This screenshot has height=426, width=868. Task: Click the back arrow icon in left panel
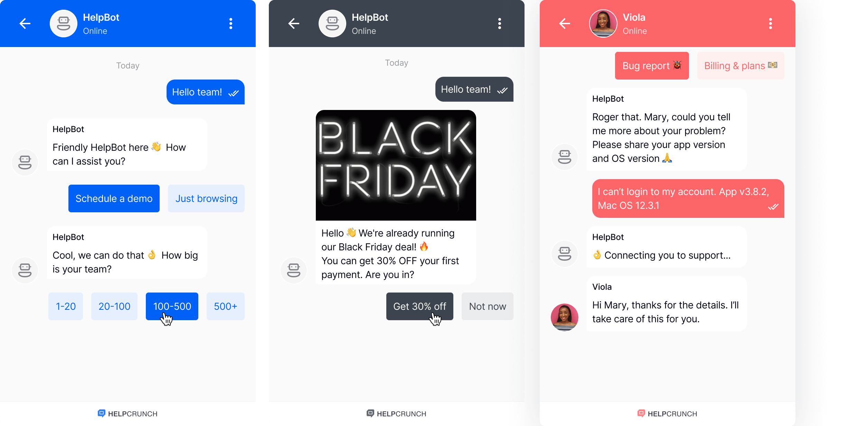25,23
